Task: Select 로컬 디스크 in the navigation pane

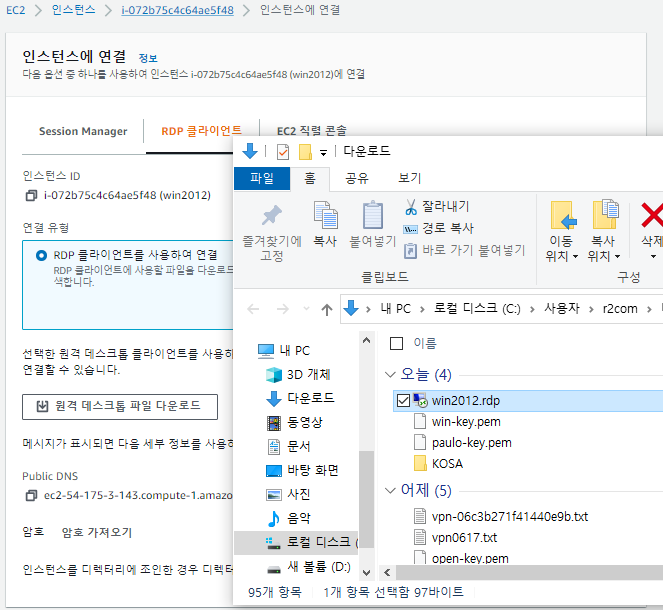Action: 296,542
